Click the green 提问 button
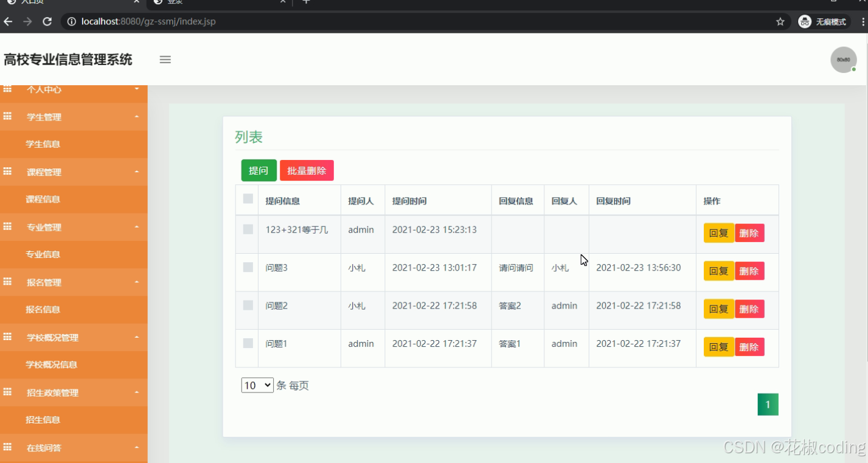This screenshot has height=463, width=868. coord(259,170)
